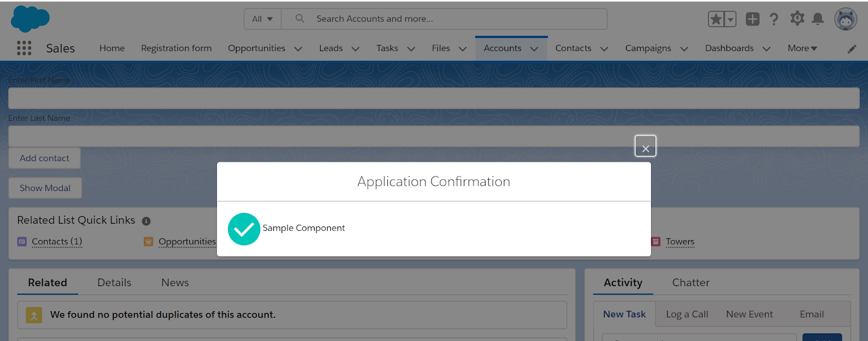Viewport: 868px width, 341px height.
Task: Expand the Campaigns tab chevron
Action: 684,49
